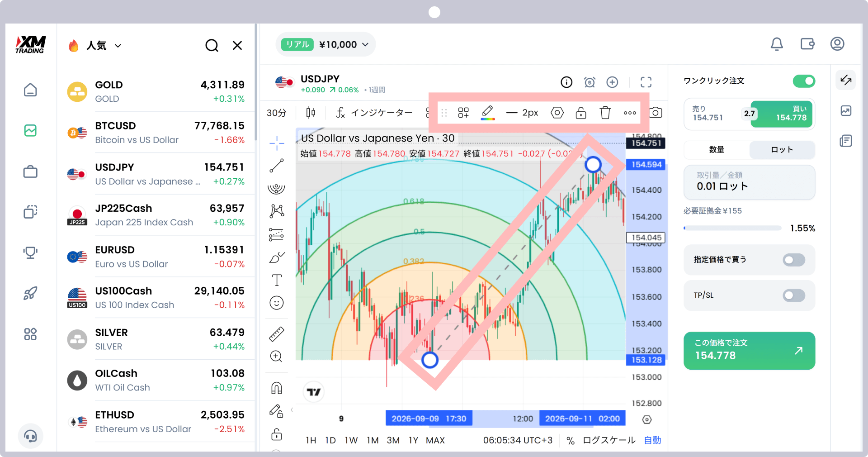Enable the 指定価格で買う switch
The height and width of the screenshot is (457, 868).
(x=794, y=260)
